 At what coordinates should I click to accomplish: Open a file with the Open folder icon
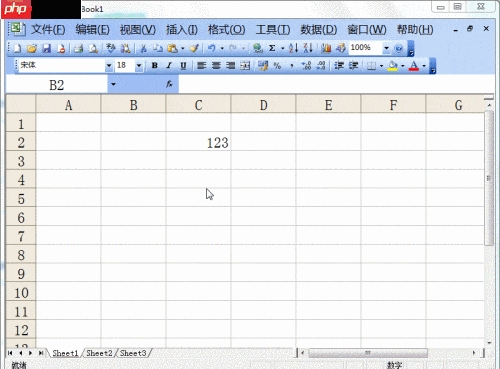pos(32,49)
